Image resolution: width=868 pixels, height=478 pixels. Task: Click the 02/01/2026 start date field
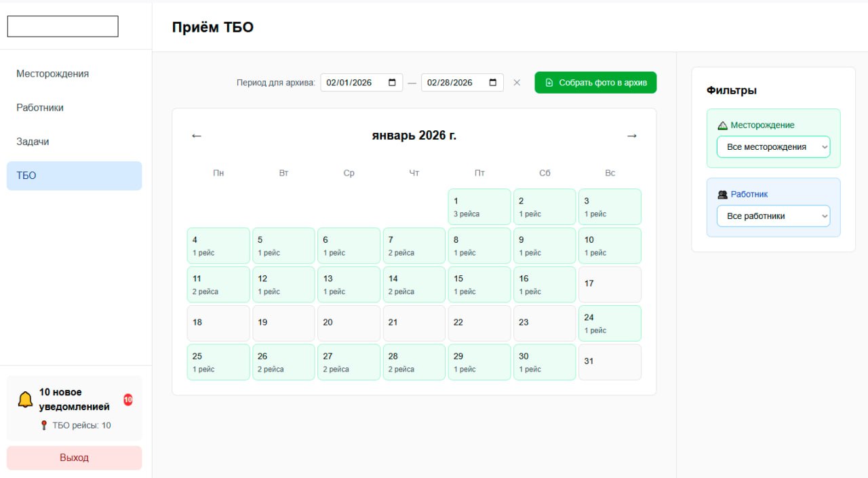(361, 83)
